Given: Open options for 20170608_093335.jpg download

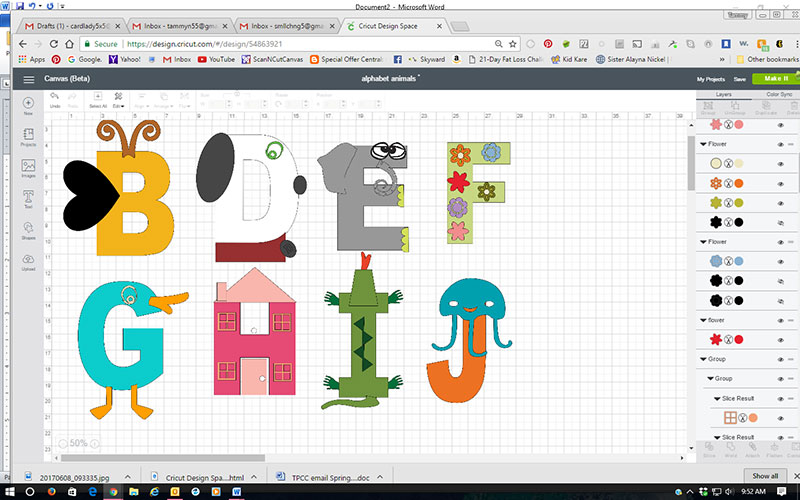Looking at the screenshot, I should coord(128,477).
